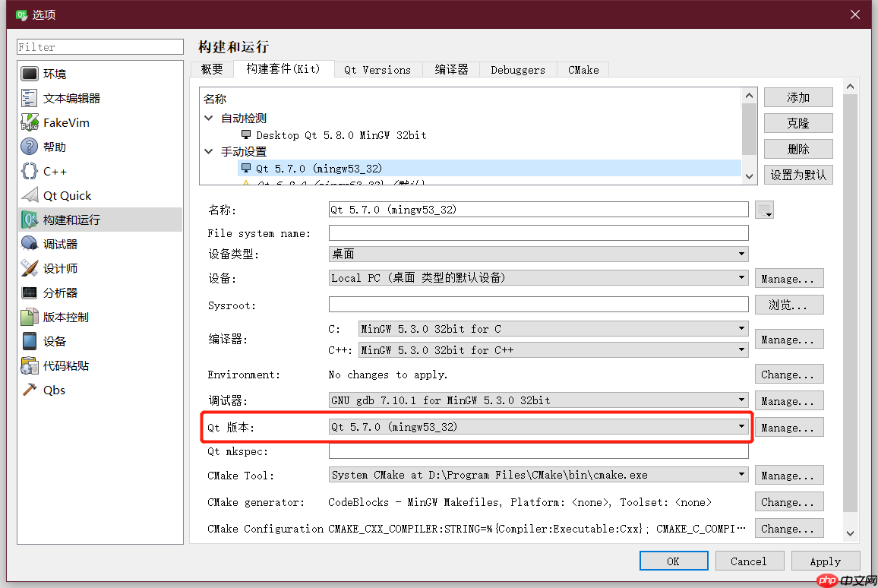Collapse the 自动检测 tree section
The width and height of the screenshot is (878, 588).
coord(207,119)
